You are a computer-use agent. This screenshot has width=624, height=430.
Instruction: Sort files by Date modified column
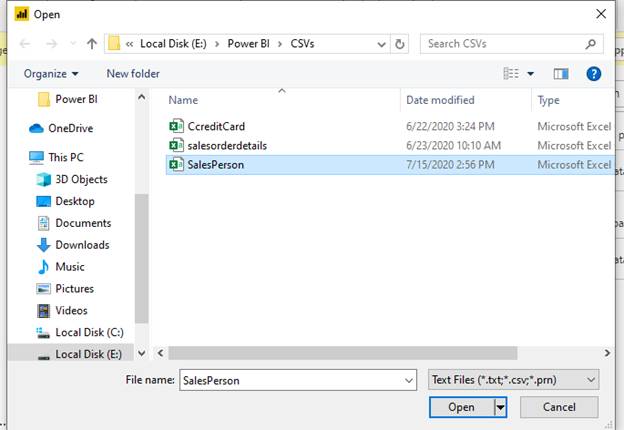click(440, 100)
